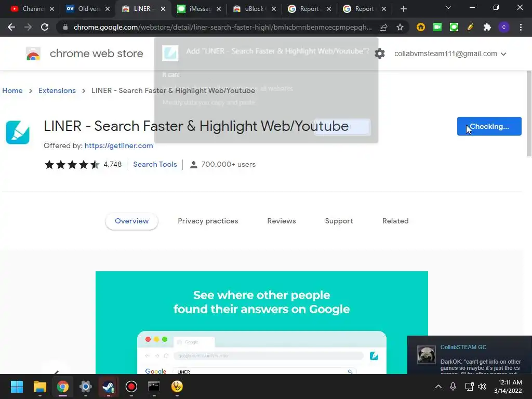Open the yellow stethoscope taskbar app
This screenshot has height=399, width=532.
(177, 387)
